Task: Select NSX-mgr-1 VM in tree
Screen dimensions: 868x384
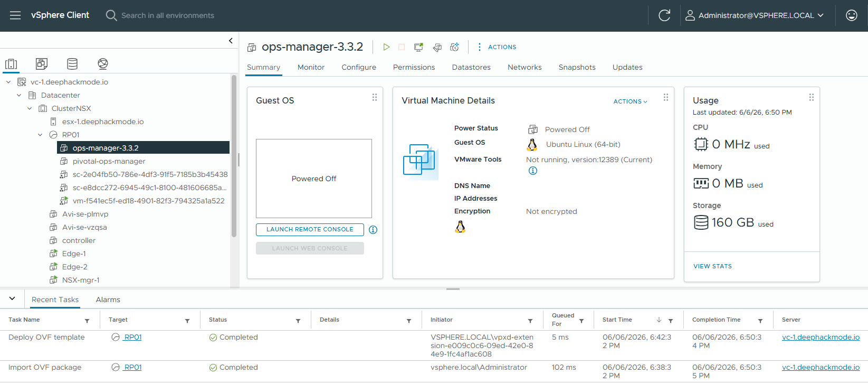Action: (x=81, y=280)
